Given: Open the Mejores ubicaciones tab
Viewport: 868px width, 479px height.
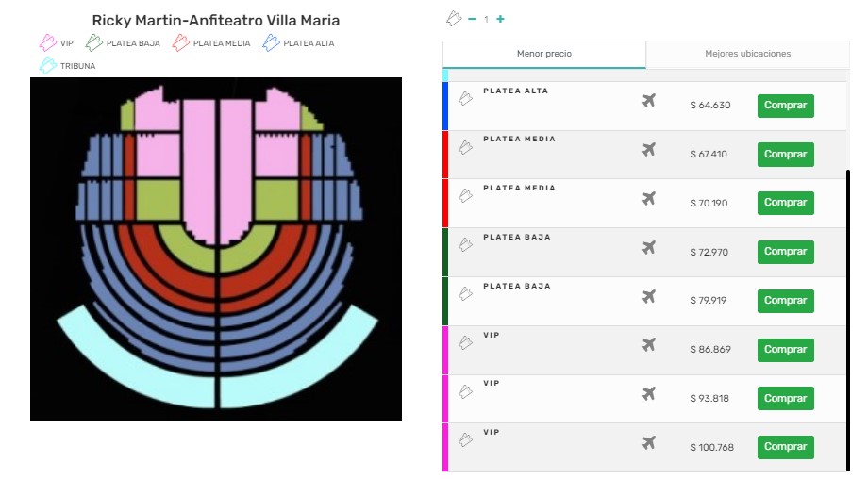Looking at the screenshot, I should [747, 54].
